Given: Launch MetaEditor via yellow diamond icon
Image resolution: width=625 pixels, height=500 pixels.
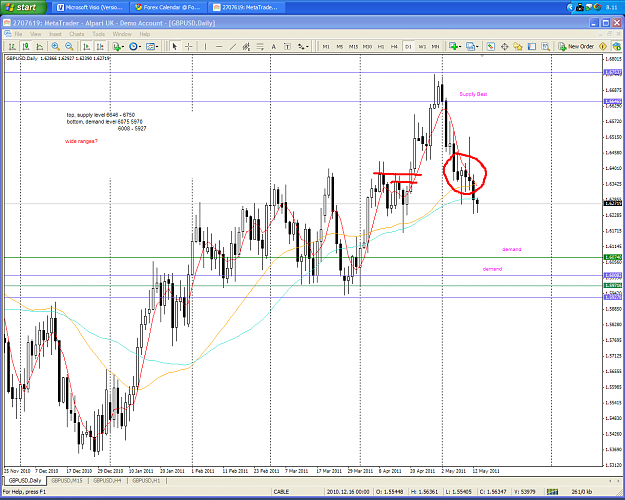Looking at the screenshot, I should tap(603, 47).
